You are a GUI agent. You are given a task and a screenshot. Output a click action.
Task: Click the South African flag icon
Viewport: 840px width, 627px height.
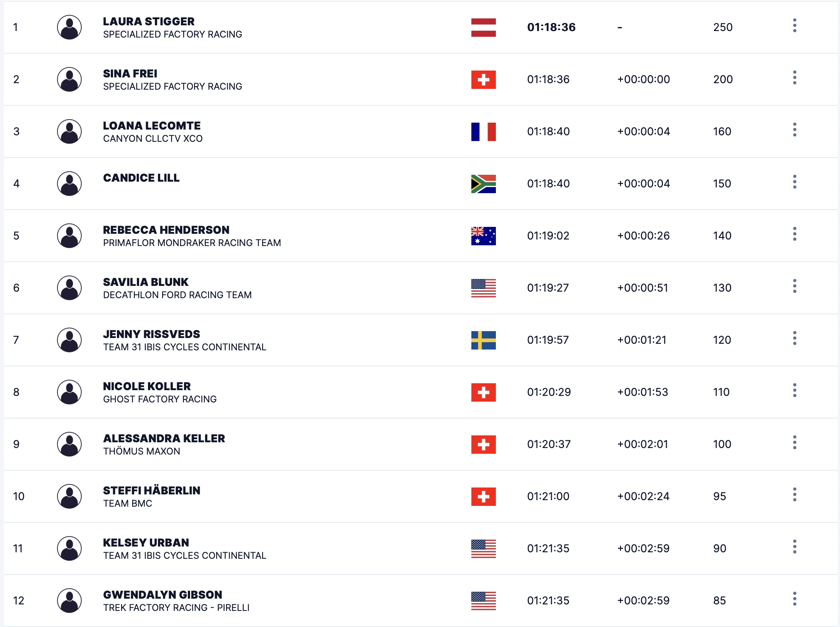coord(483,184)
